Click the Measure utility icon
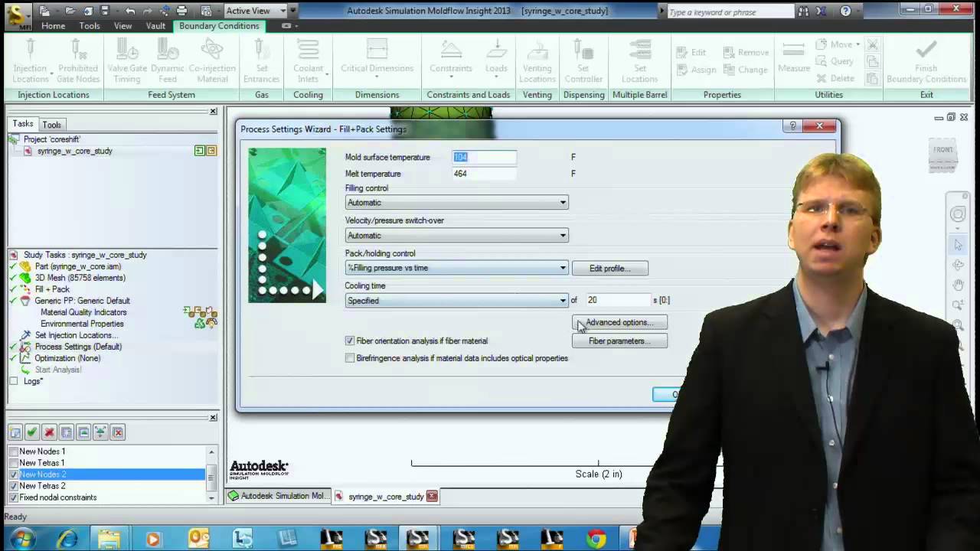The image size is (980, 551). pyautogui.click(x=794, y=51)
